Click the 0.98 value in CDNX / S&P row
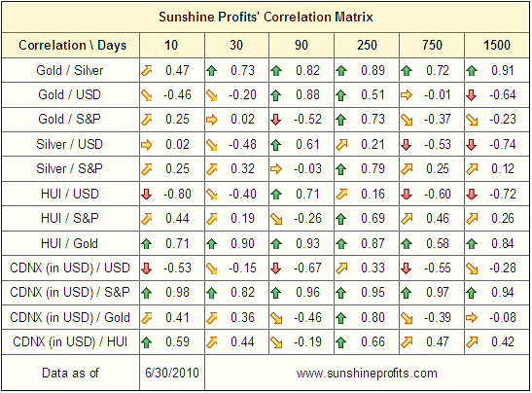532x393 pixels. 177,293
